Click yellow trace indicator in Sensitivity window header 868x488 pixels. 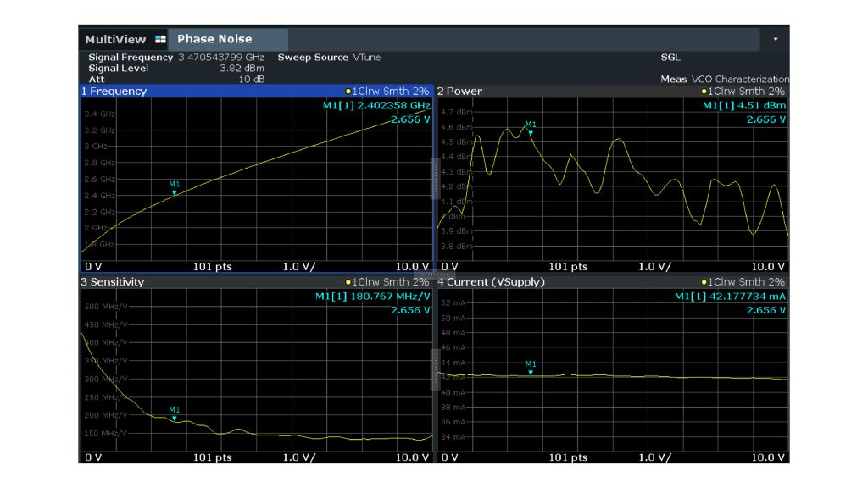click(348, 282)
